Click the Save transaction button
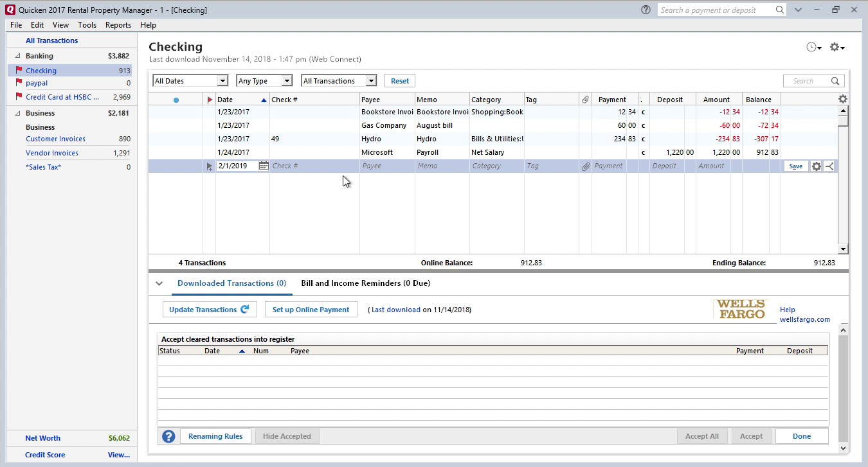Viewport: 868px width, 467px height. pyautogui.click(x=796, y=166)
